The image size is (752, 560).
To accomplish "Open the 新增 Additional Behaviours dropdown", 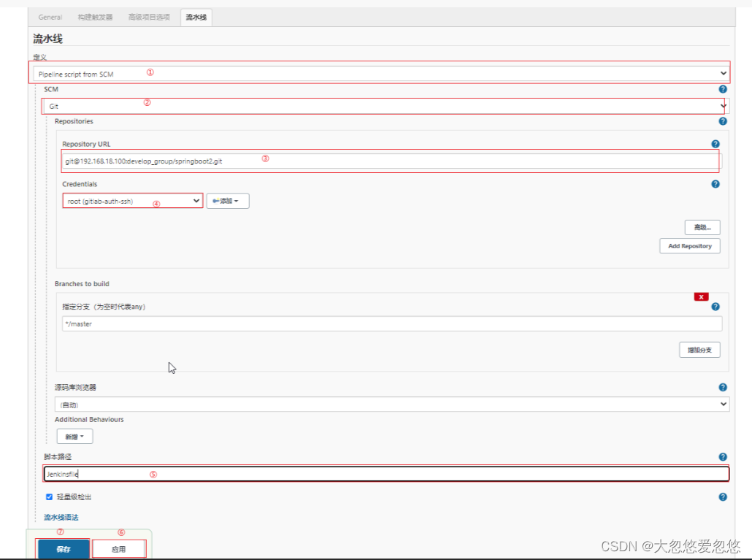I will (x=74, y=437).
